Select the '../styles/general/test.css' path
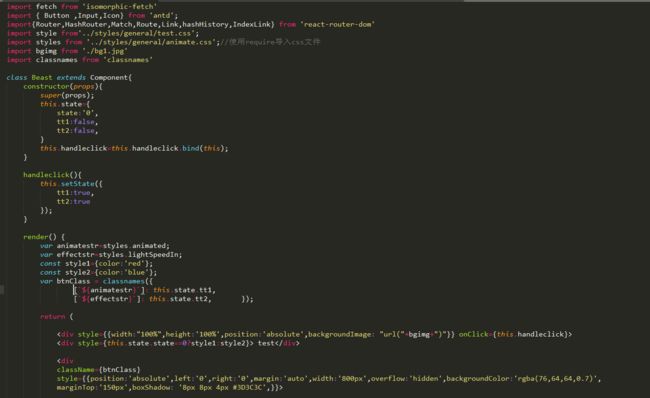This screenshot has width=650, height=398. (136, 33)
